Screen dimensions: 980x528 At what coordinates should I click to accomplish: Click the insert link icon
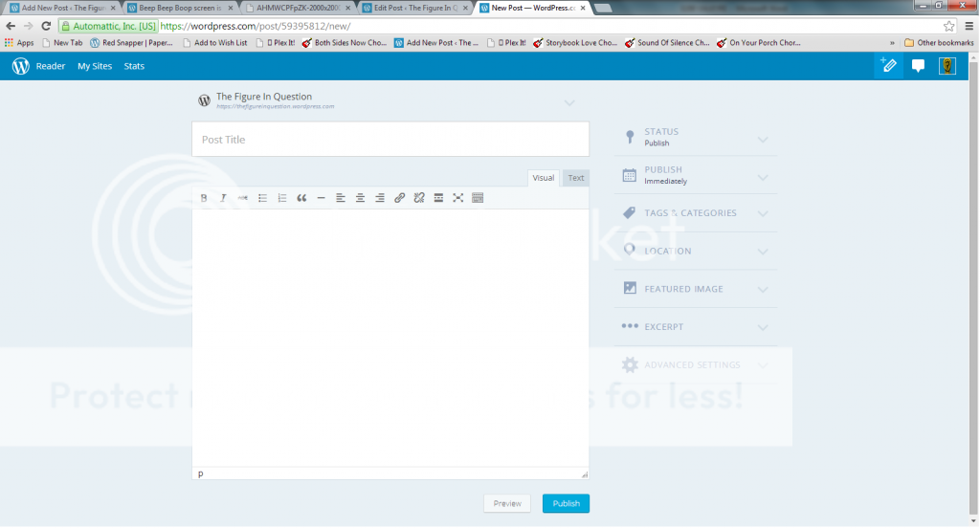[x=399, y=198]
